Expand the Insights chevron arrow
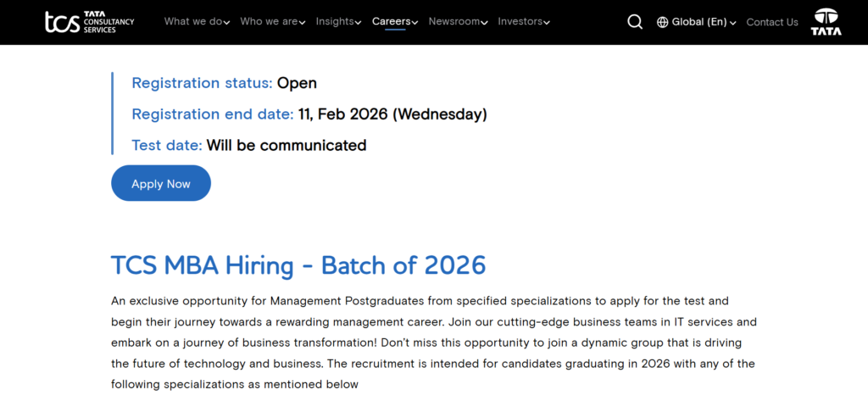868x395 pixels. pyautogui.click(x=359, y=23)
